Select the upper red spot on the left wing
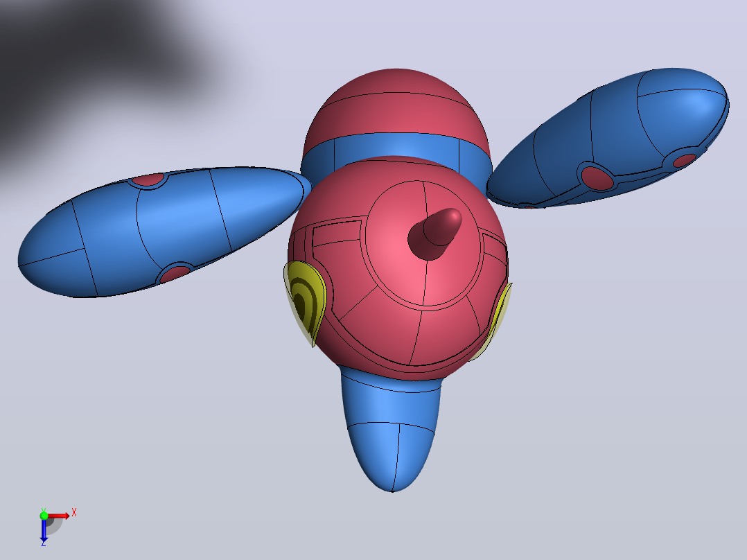 (148, 180)
